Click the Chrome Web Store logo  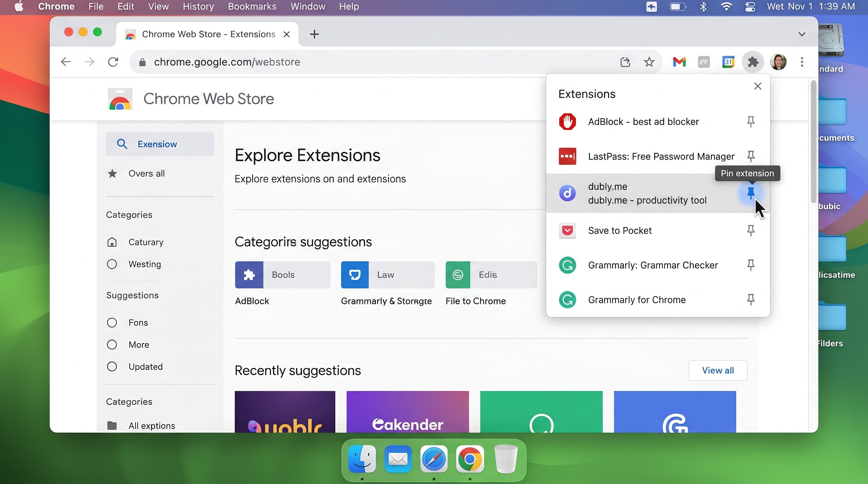(x=120, y=99)
